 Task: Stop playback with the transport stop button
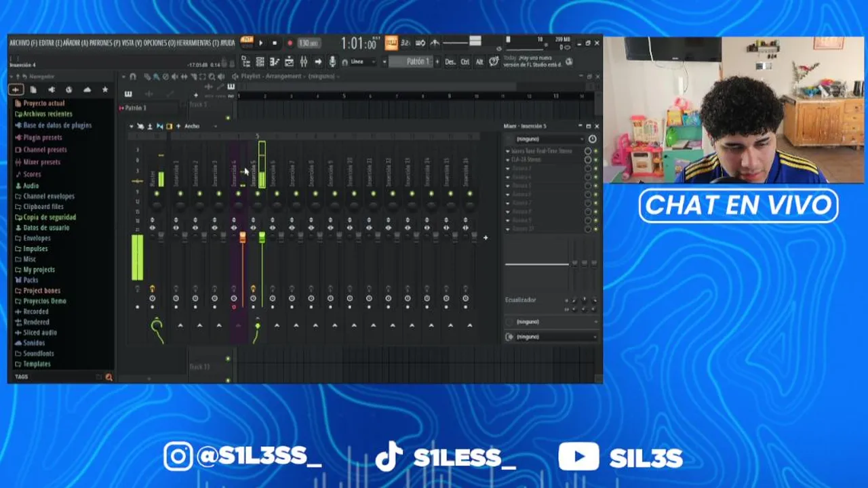275,43
